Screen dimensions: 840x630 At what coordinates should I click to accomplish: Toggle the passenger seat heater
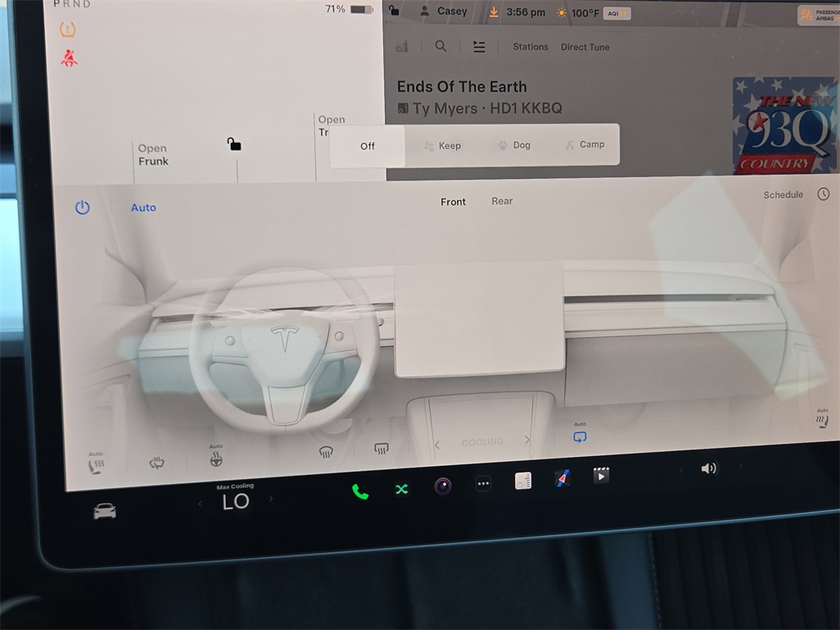point(822,419)
